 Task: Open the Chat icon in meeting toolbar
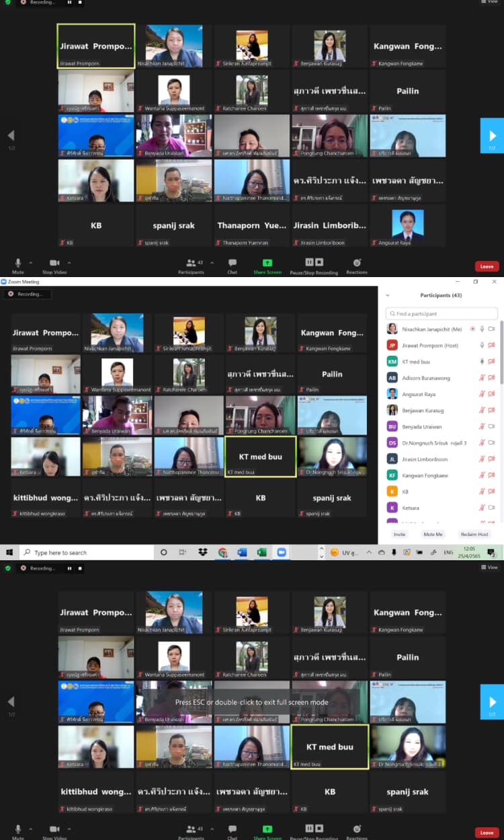pos(233,262)
